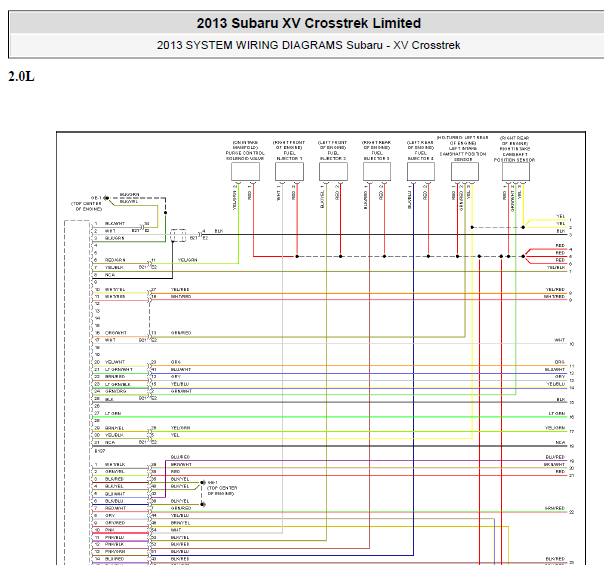Click the 'YEL/RED' label at right-edge line 8
This screenshot has height=565, width=604.
[555, 289]
